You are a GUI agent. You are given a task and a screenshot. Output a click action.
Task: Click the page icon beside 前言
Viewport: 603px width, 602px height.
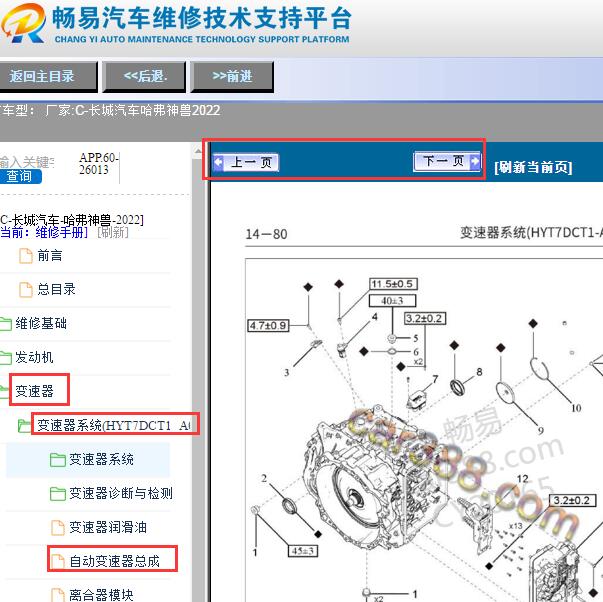(x=26, y=256)
